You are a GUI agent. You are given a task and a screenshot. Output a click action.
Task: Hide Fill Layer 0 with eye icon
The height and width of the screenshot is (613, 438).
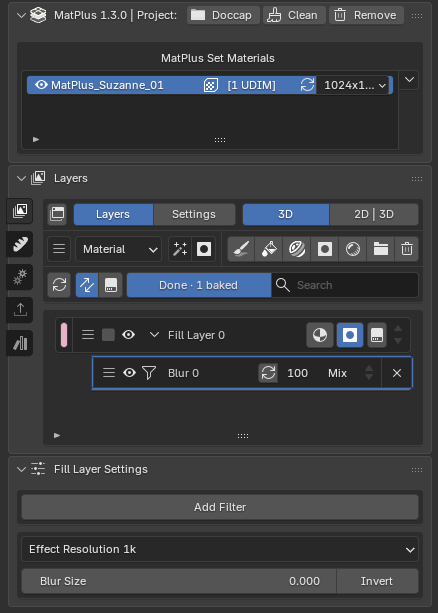[129, 335]
